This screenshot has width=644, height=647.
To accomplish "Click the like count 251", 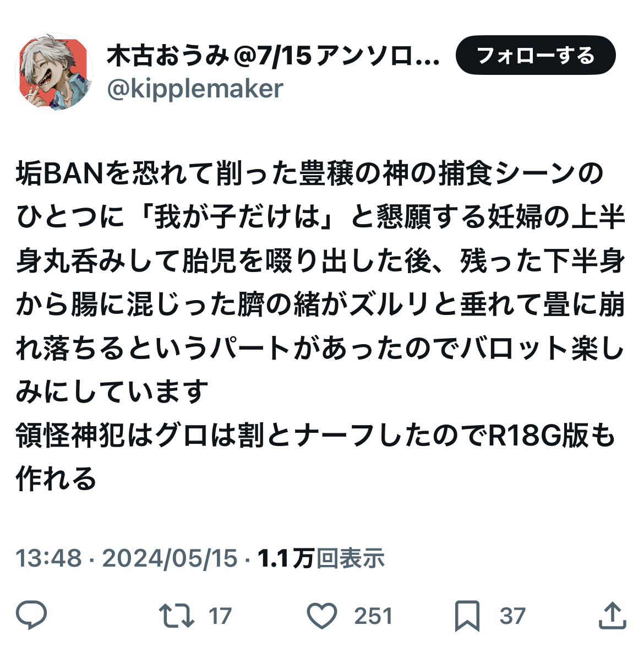I will 373,616.
